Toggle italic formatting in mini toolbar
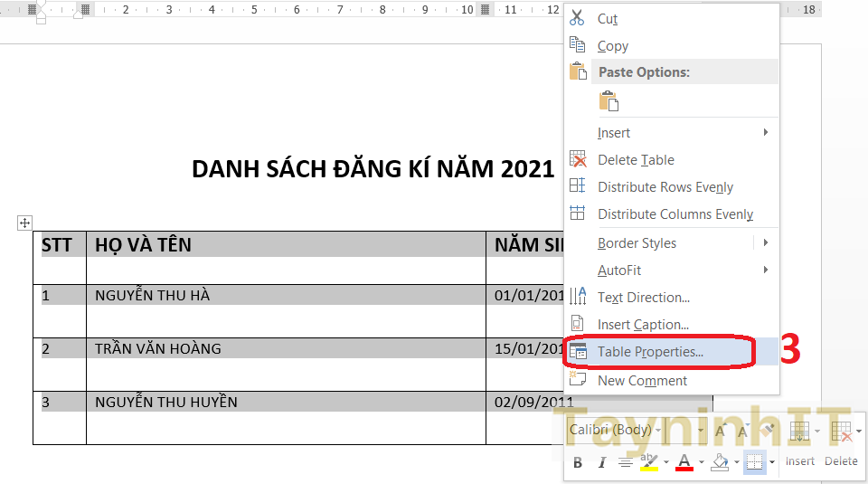The width and height of the screenshot is (868, 484). click(x=601, y=462)
